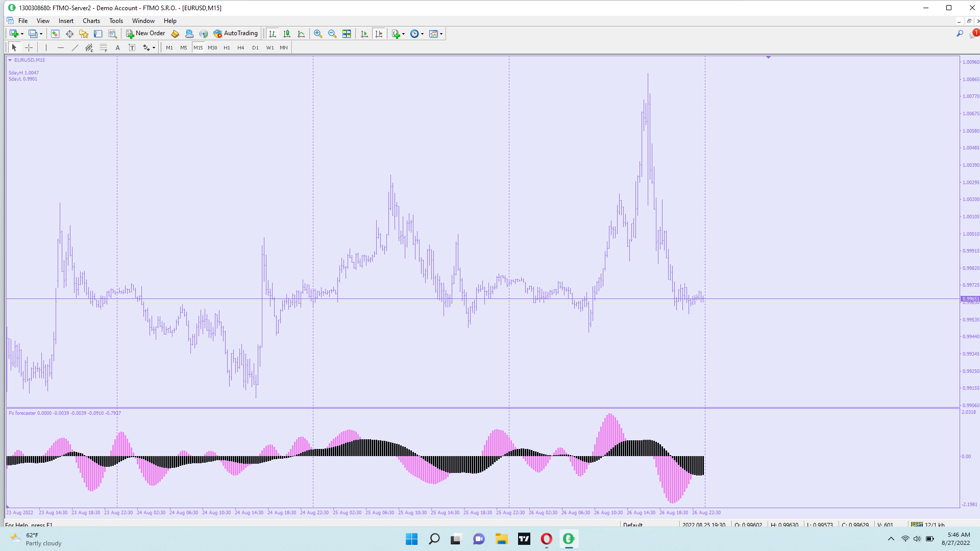Viewport: 980px width, 551px height.
Task: Open the Tile Windows icon
Action: (347, 34)
